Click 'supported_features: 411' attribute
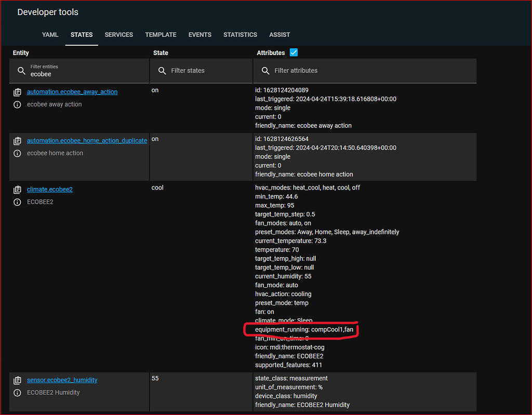 pos(288,365)
